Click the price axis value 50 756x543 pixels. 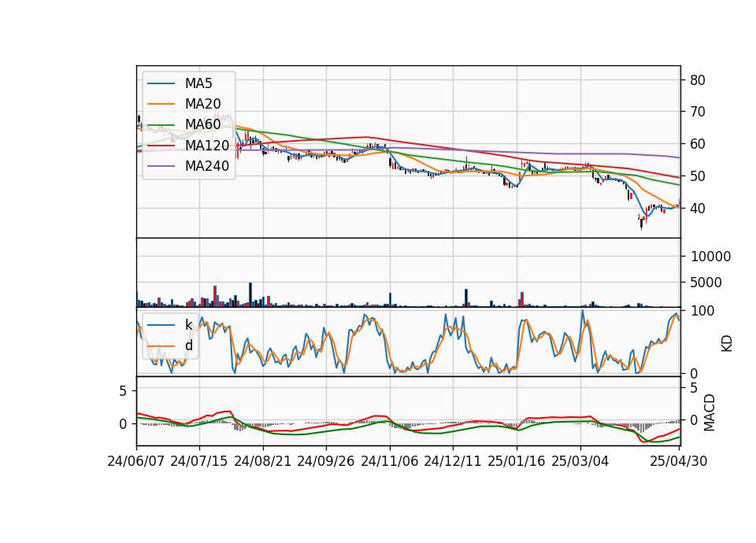point(698,176)
